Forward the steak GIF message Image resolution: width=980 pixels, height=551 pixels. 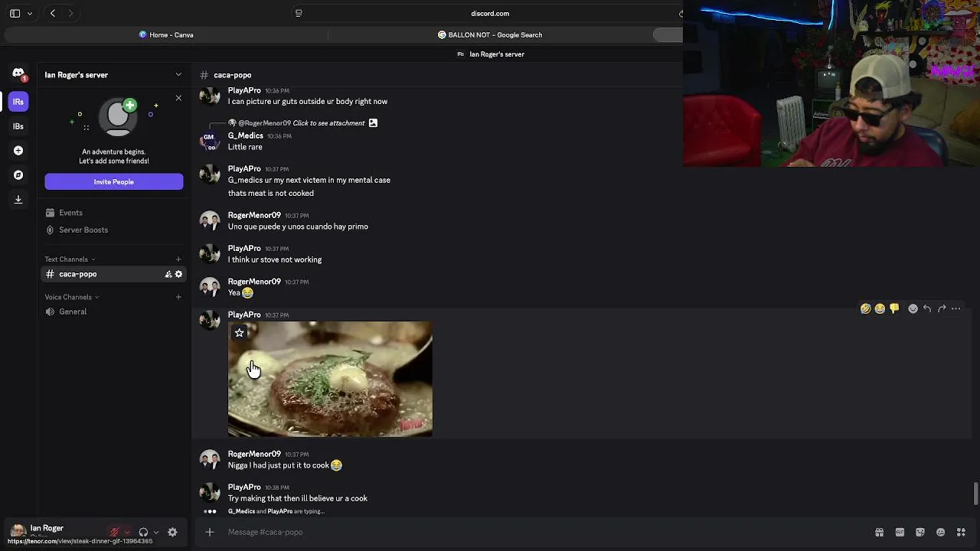[942, 308]
